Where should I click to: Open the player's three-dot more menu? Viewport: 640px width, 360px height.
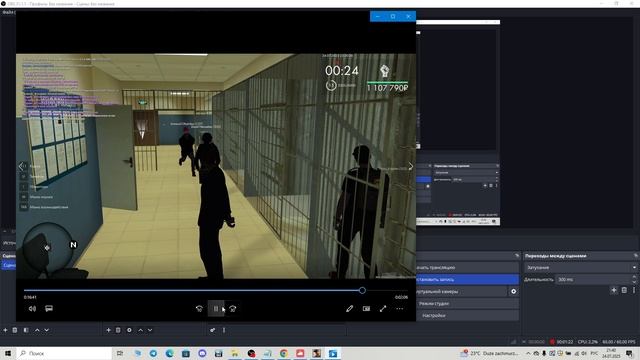pyautogui.click(x=400, y=309)
